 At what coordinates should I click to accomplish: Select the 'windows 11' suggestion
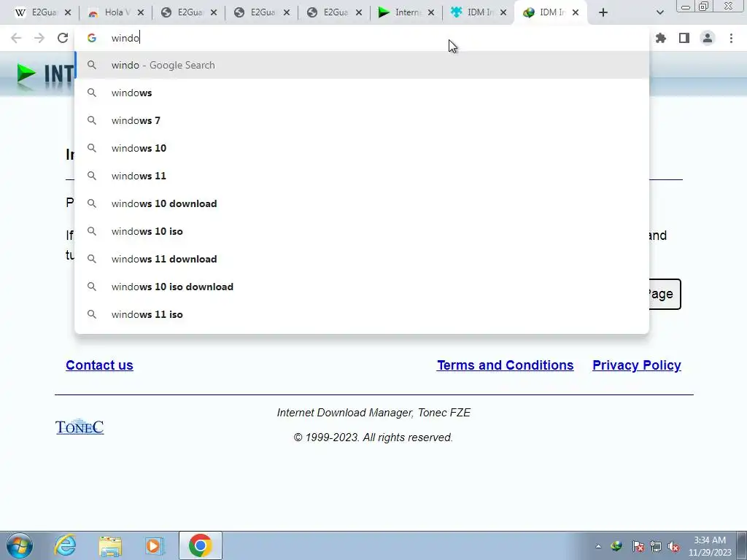click(362, 176)
